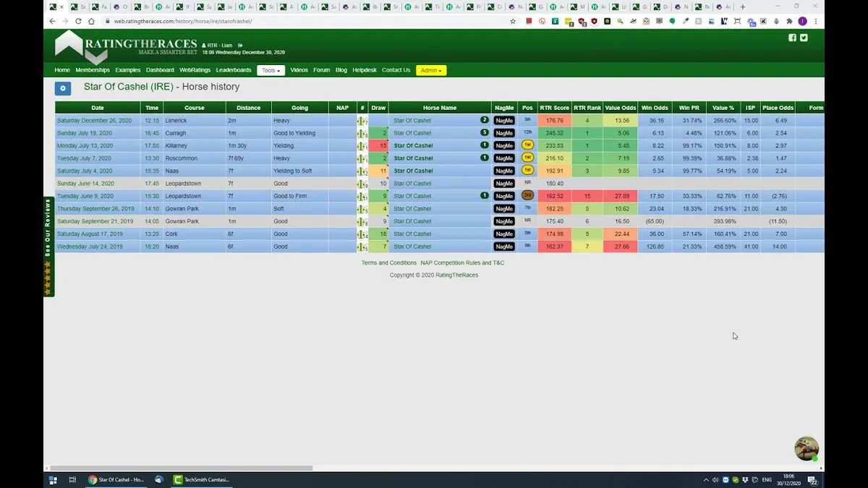Open the Twitter icon in header

(x=804, y=38)
